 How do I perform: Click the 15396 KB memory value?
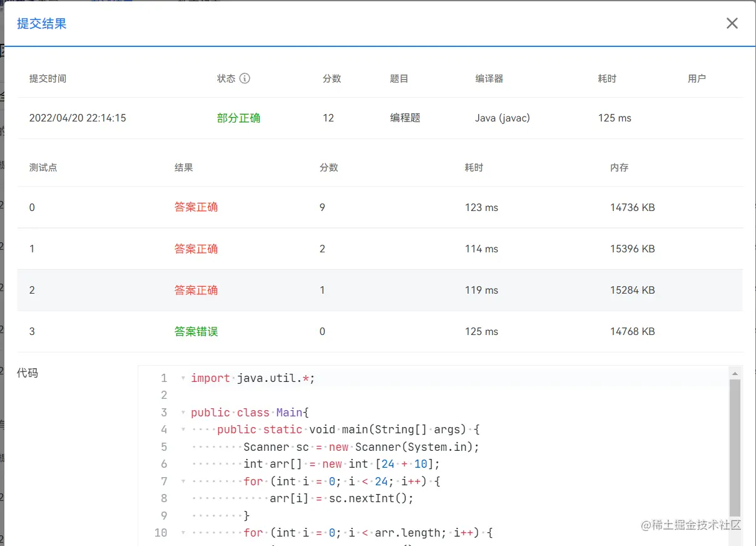point(632,249)
